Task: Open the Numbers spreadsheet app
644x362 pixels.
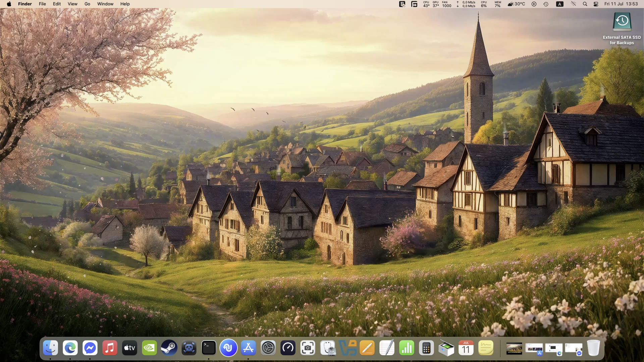Action: (x=407, y=348)
